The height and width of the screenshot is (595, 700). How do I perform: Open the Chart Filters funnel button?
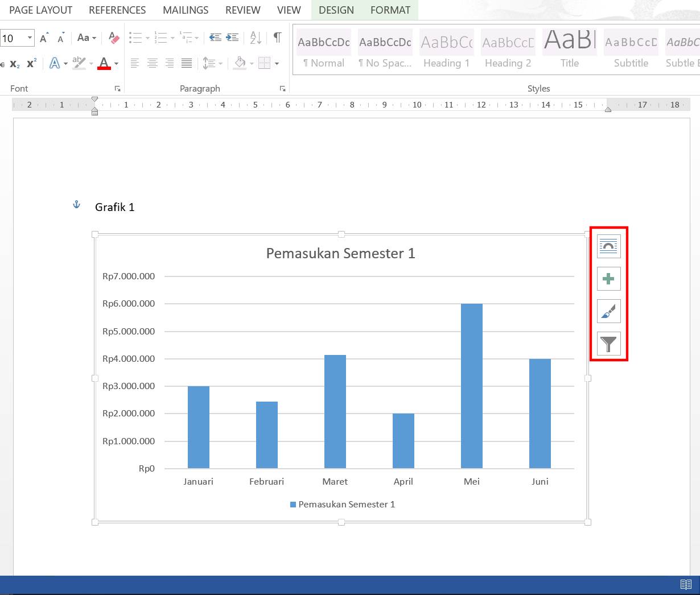tap(608, 344)
